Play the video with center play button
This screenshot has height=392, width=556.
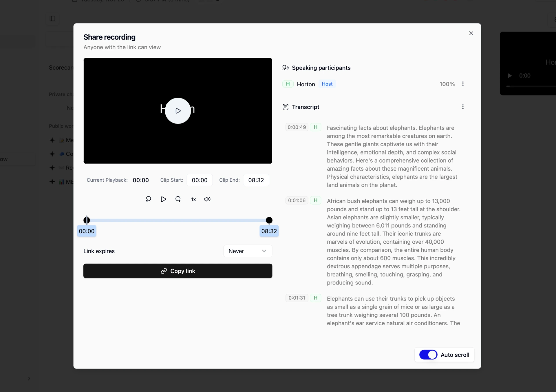(178, 111)
